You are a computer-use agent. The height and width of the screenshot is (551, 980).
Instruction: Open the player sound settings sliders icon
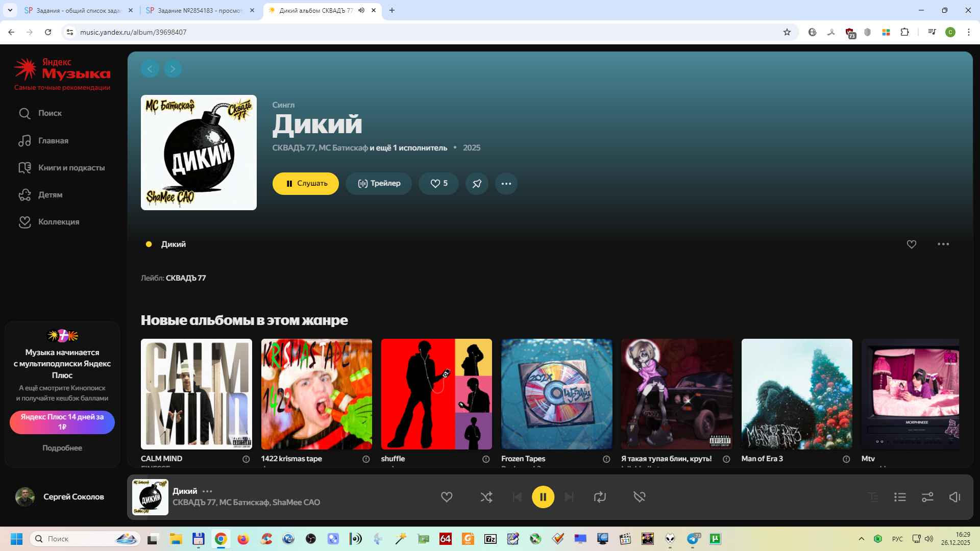[927, 496]
